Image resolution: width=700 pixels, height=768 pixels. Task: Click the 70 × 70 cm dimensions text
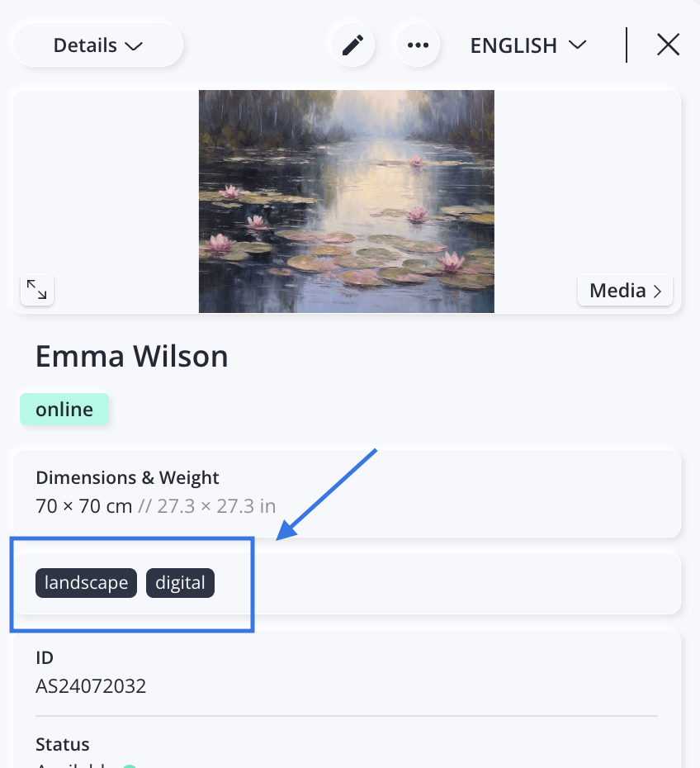click(x=83, y=506)
